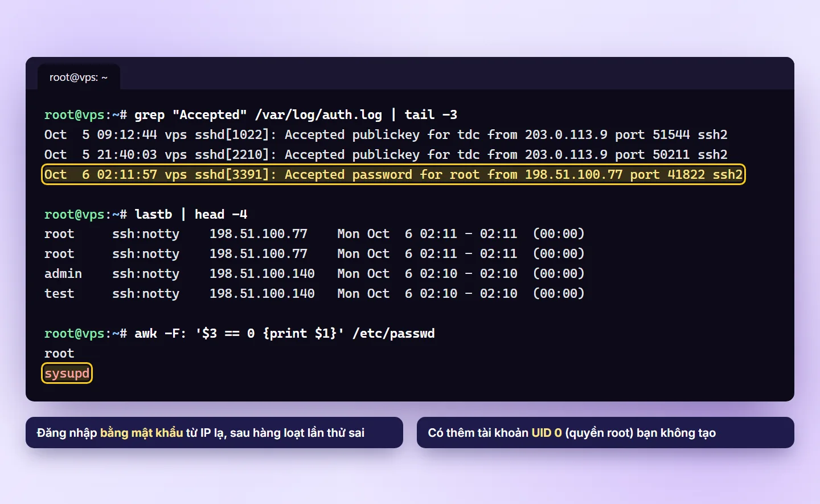
Task: Click the caption about Đăng nhập bằng mật khẩu
Action: (x=214, y=433)
